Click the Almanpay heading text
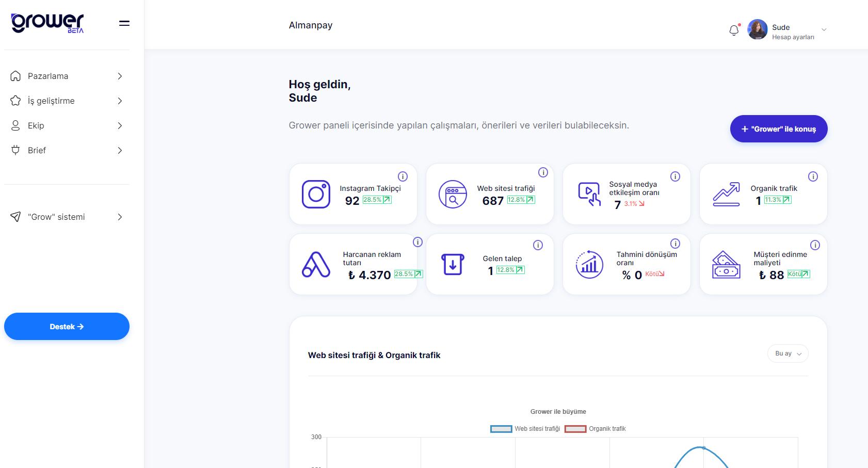 point(311,25)
